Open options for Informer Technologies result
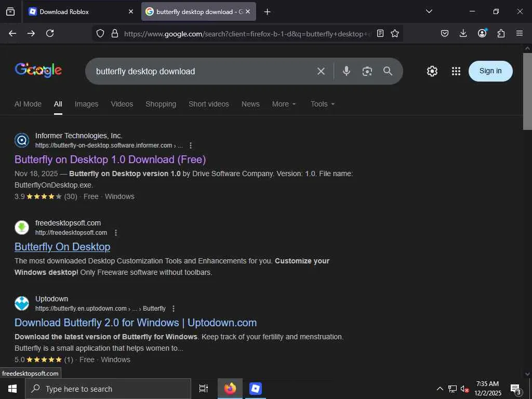Screen dimensions: 532x399 coord(191,145)
